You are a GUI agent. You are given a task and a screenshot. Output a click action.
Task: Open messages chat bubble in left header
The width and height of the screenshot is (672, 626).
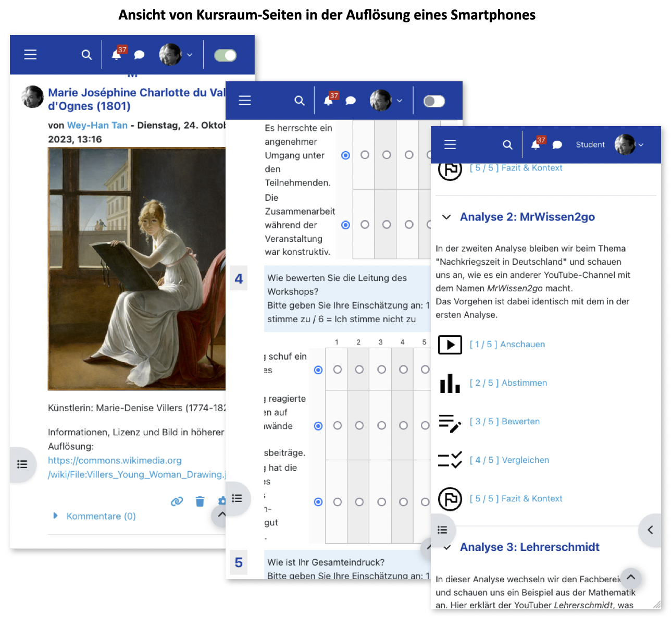(x=139, y=55)
